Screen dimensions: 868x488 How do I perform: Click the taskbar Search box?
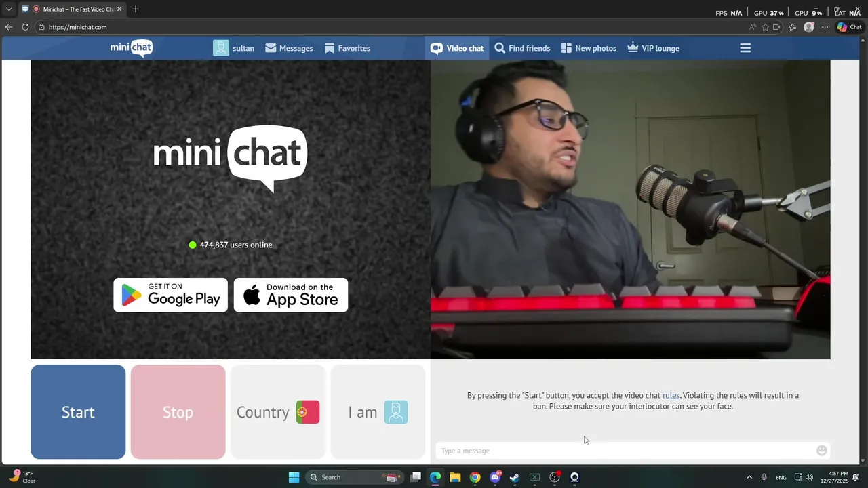click(355, 477)
